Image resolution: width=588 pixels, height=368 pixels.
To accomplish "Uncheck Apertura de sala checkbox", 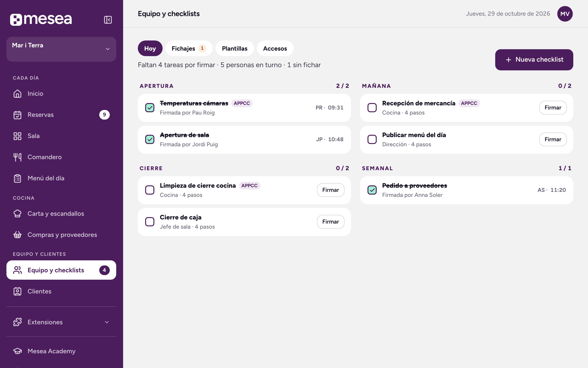I will [x=150, y=139].
